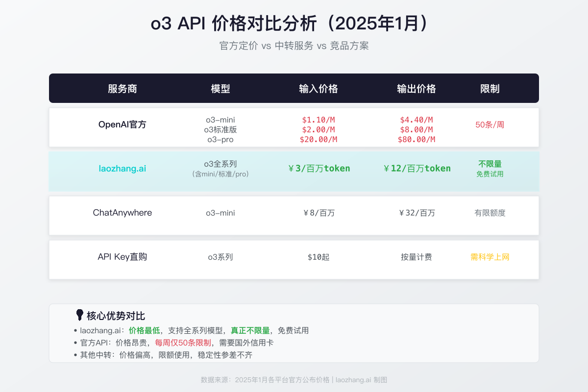Image resolution: width=588 pixels, height=392 pixels.
Task: Select the ChatAnywhere provider cell
Action: point(122,213)
